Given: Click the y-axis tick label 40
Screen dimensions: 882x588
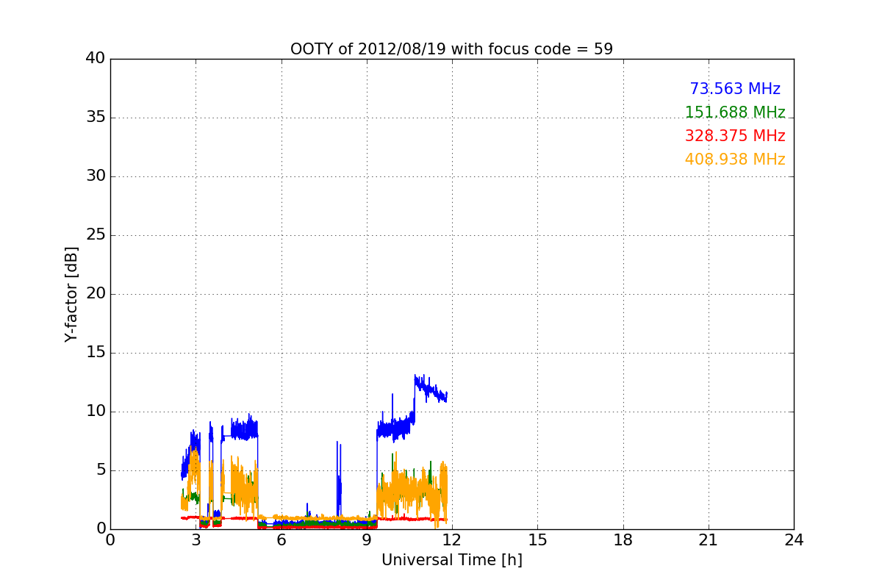Looking at the screenshot, I should 96,59.
